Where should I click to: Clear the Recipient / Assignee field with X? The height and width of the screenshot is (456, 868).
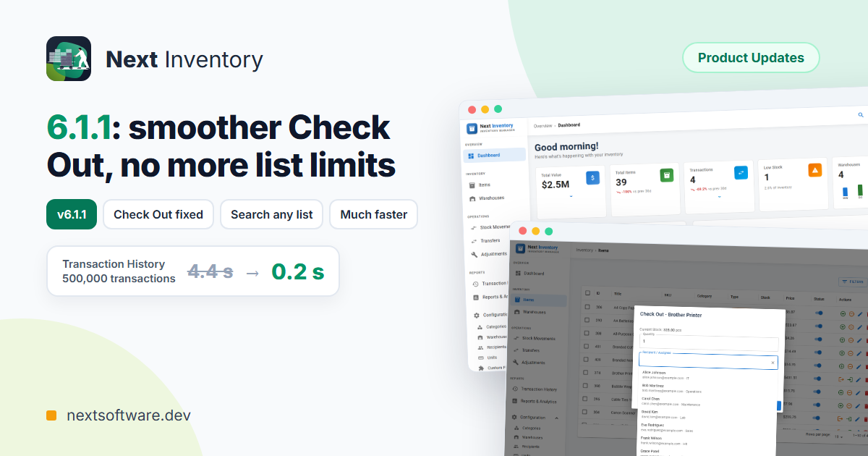tap(773, 362)
